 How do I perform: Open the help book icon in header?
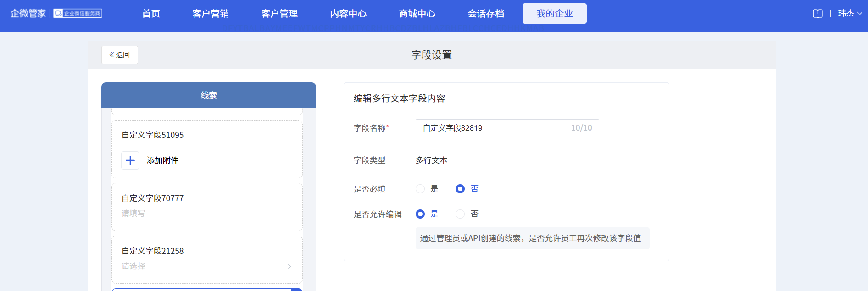(x=818, y=14)
